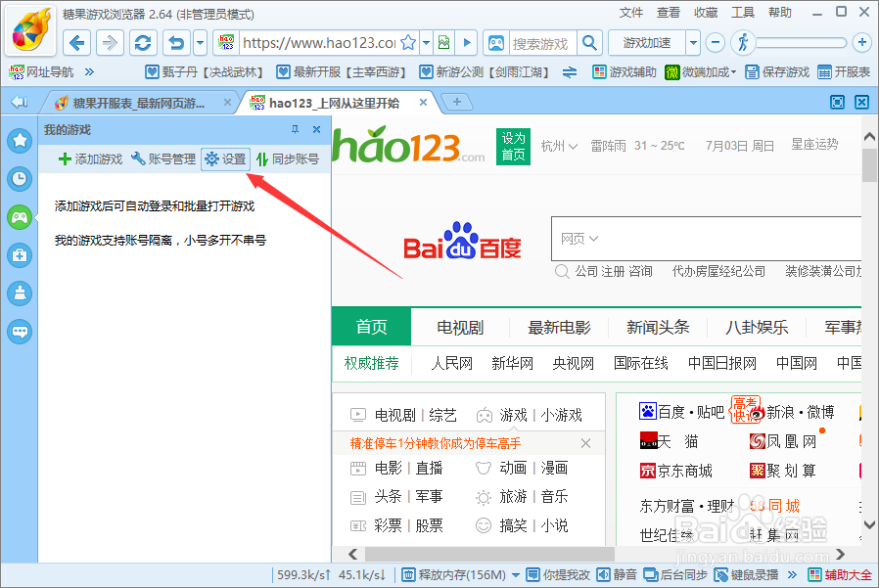Open 游戏辅助 toolbar item

(624, 72)
